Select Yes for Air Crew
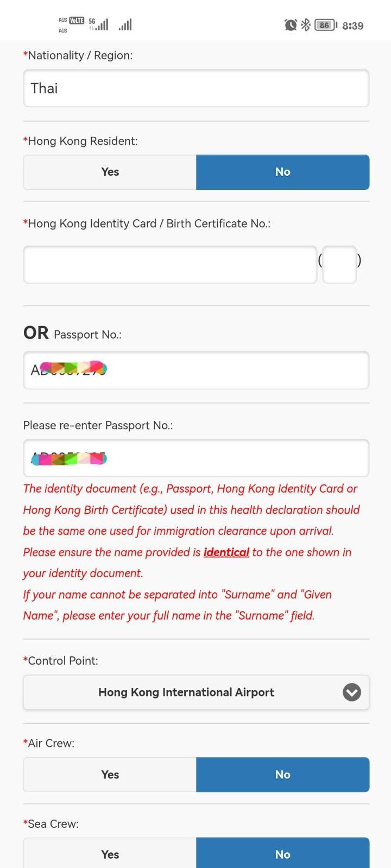Image resolution: width=391 pixels, height=868 pixels. click(x=110, y=775)
